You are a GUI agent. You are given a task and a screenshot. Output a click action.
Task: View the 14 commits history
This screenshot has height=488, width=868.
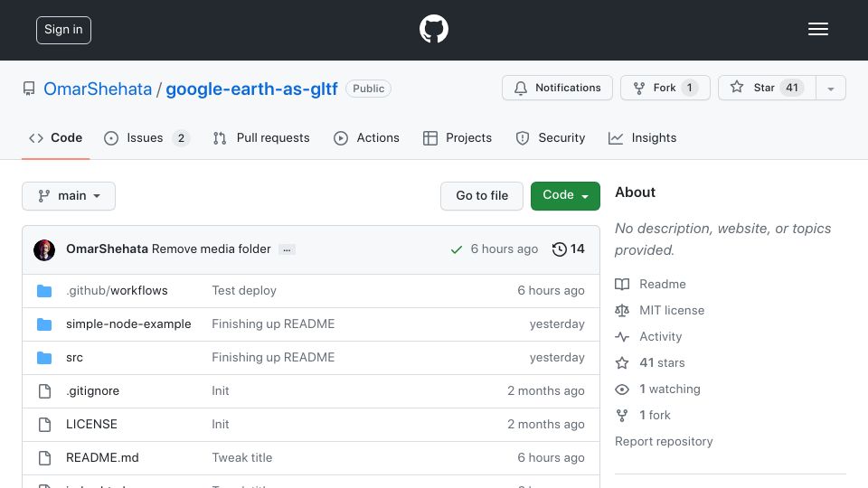click(x=568, y=249)
